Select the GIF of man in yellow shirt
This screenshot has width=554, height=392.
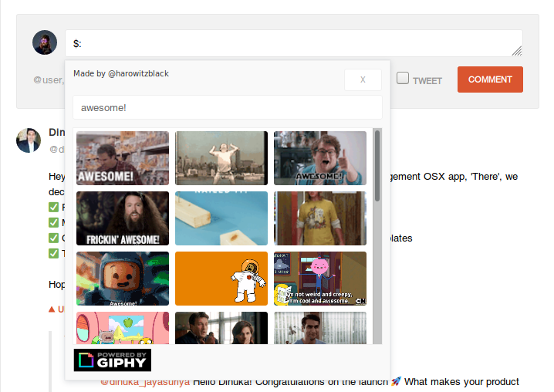click(320, 218)
